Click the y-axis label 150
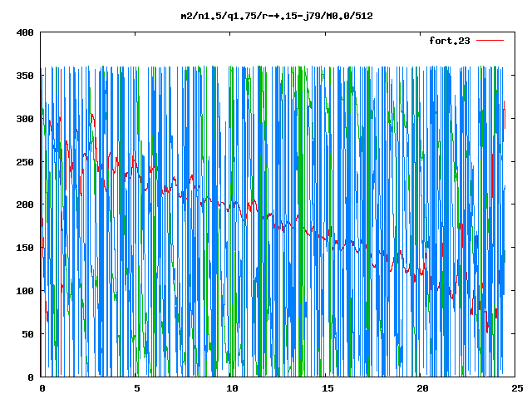 click(x=25, y=248)
